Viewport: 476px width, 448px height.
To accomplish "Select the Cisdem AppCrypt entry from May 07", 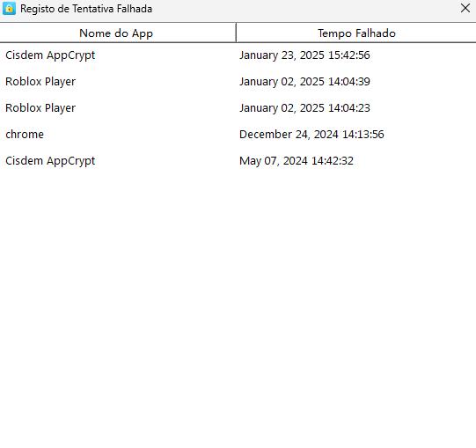I will click(x=238, y=161).
